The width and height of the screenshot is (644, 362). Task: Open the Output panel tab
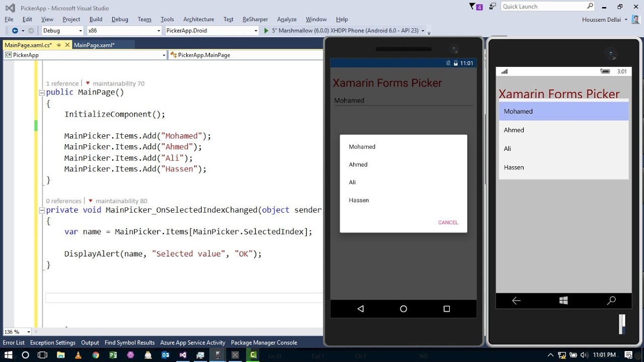(x=90, y=342)
